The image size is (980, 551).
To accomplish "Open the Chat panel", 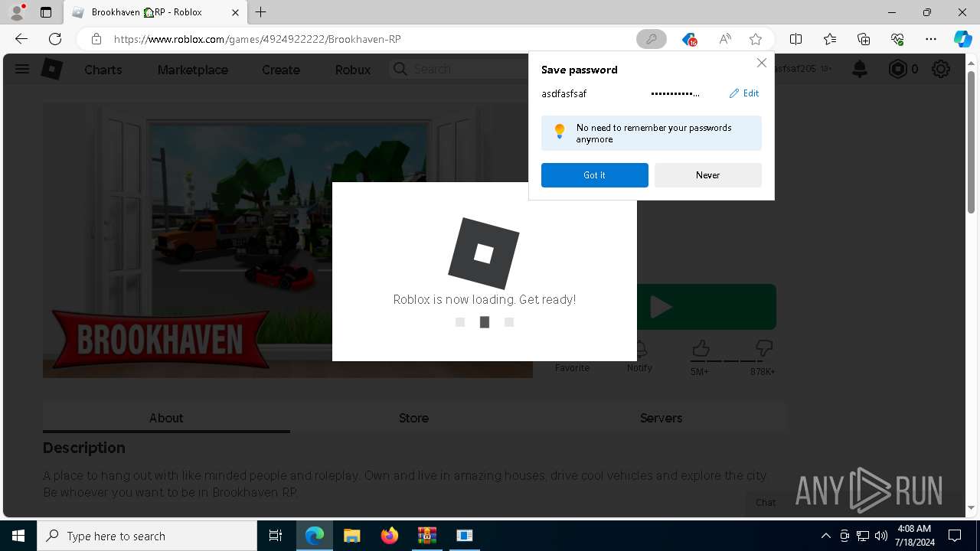I will 766,502.
